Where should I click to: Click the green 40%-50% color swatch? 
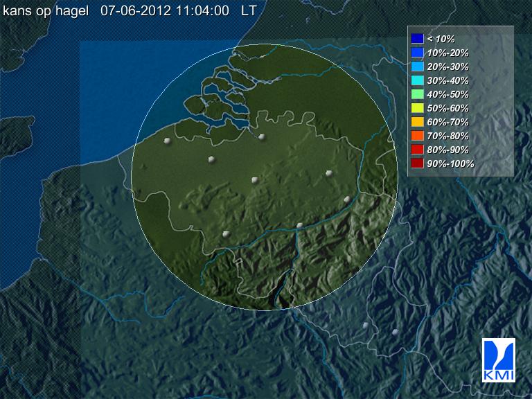coord(417,94)
